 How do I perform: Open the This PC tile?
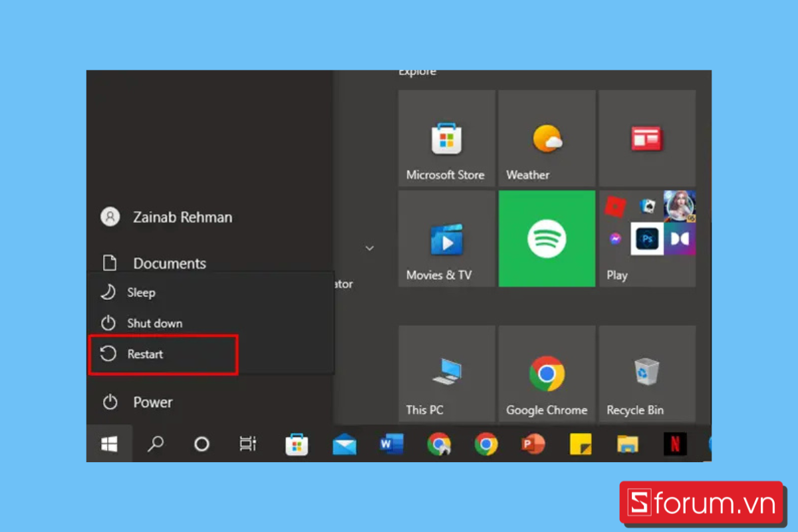446,374
